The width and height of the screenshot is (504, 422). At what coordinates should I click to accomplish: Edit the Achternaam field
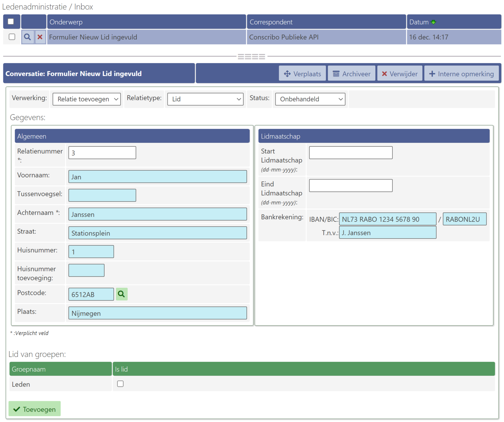point(157,214)
